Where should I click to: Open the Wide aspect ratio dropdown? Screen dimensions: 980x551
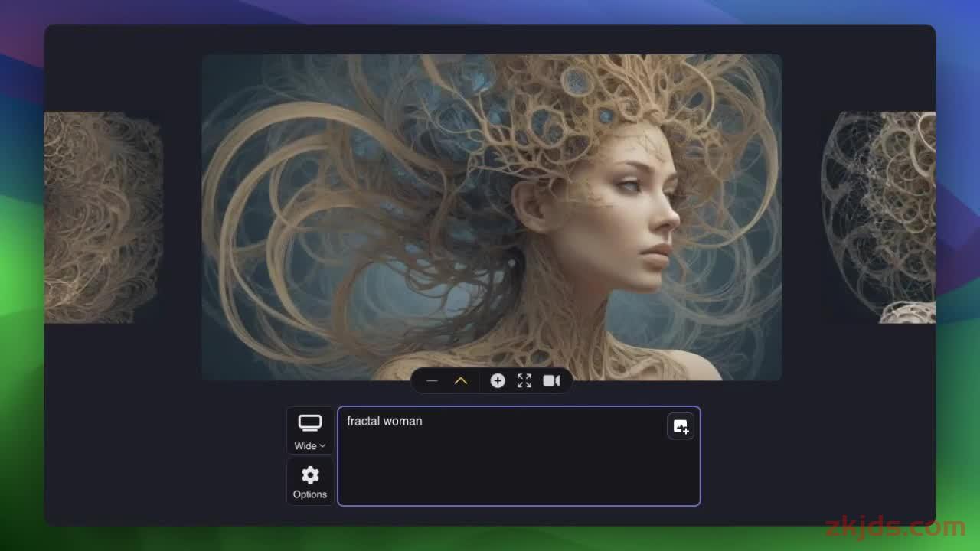point(310,431)
